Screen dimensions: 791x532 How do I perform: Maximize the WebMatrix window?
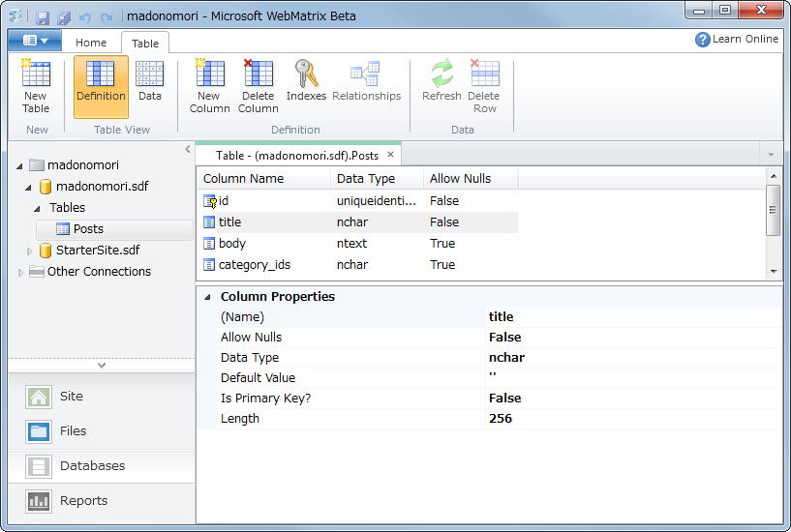point(725,11)
